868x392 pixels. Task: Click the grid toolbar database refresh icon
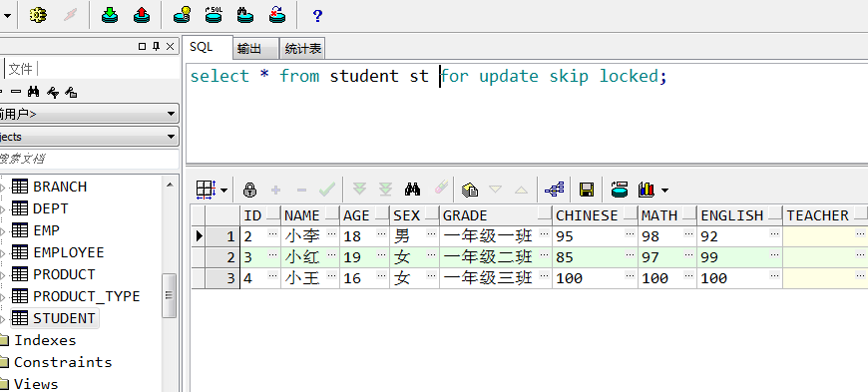click(x=620, y=190)
